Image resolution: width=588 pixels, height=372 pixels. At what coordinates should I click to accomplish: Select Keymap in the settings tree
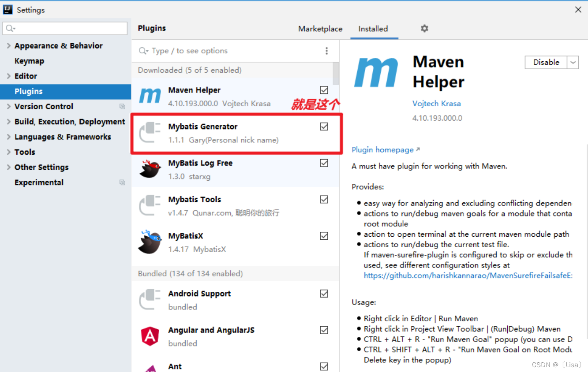coord(30,61)
